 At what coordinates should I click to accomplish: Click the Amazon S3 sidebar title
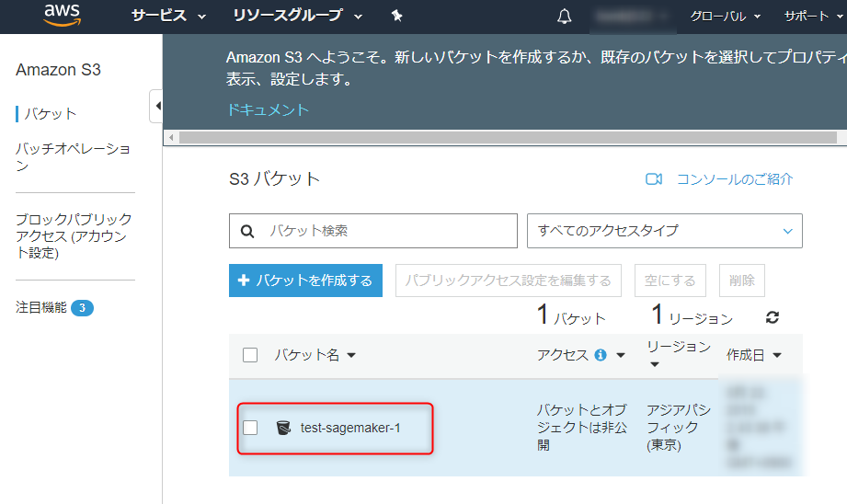[58, 70]
